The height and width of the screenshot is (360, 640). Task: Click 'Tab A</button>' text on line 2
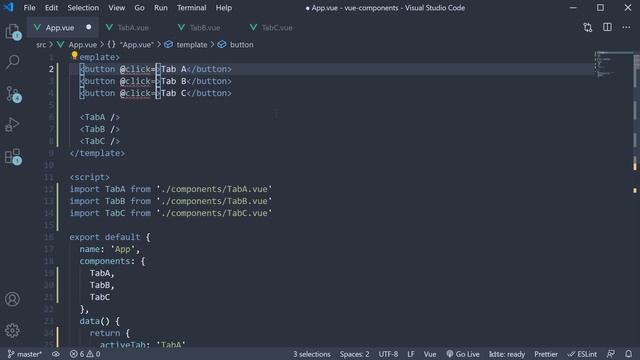pyautogui.click(x=196, y=69)
